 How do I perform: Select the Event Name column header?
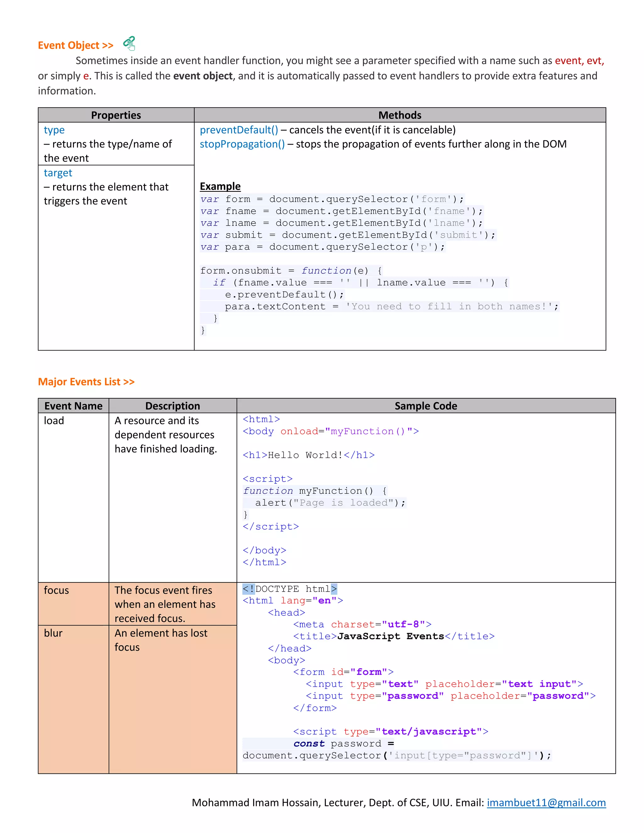73,406
